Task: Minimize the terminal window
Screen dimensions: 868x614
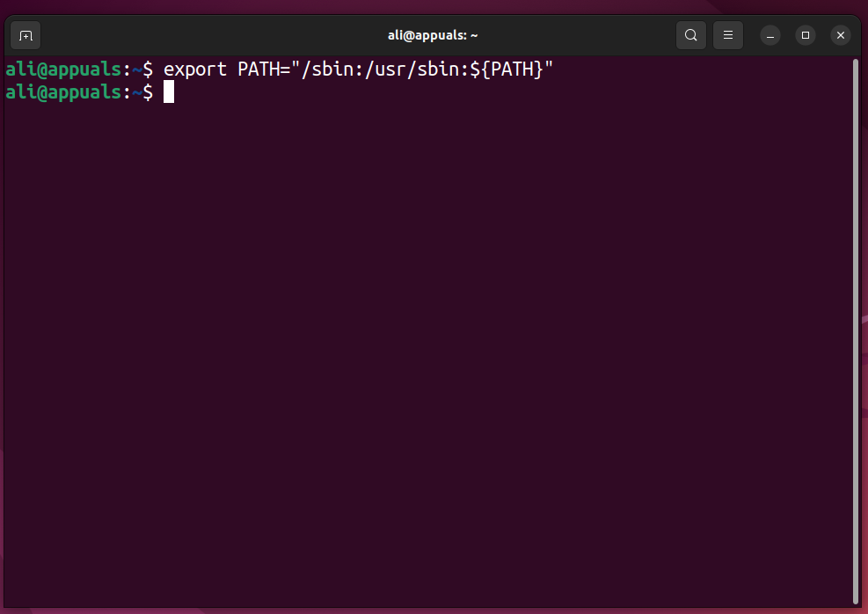Action: [x=770, y=35]
